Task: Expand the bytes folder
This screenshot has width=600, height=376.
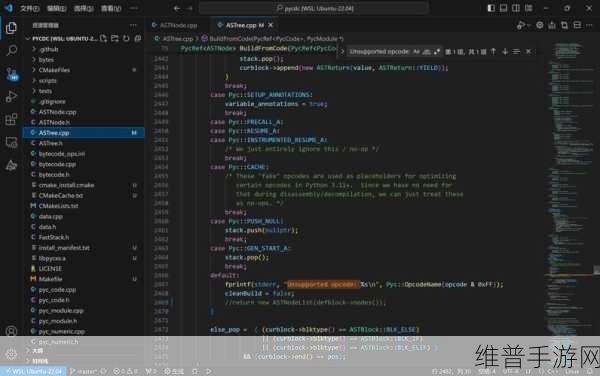Action: [84, 60]
